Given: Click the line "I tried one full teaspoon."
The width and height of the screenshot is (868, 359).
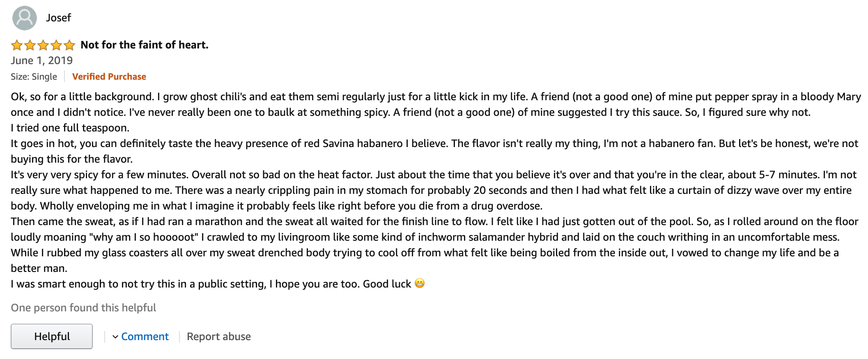Looking at the screenshot, I should [70, 128].
